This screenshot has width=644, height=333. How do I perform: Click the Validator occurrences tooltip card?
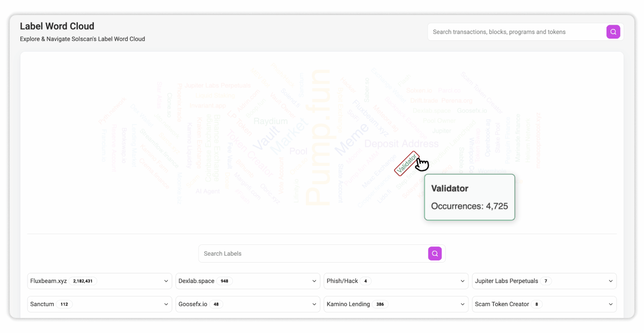coord(469,197)
